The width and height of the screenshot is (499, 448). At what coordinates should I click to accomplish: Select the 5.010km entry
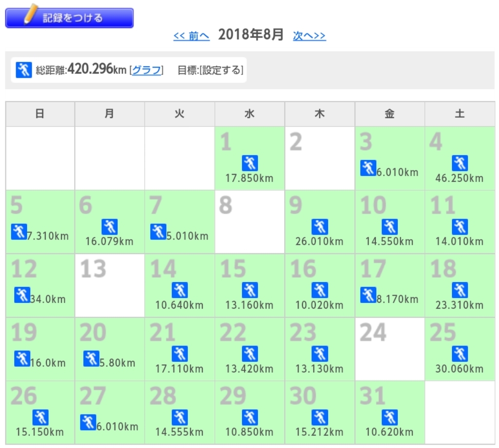188,236
